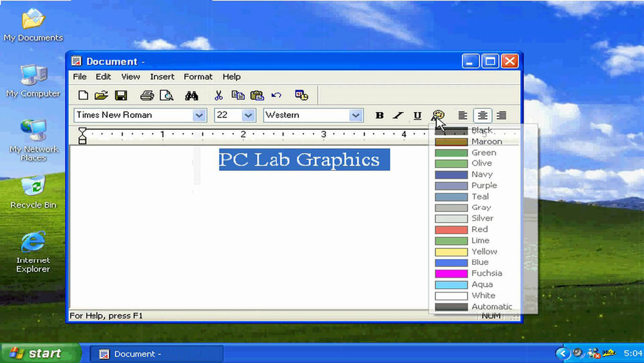The height and width of the screenshot is (363, 644).
Task: Open the font size 22 dropdown
Action: tap(248, 115)
